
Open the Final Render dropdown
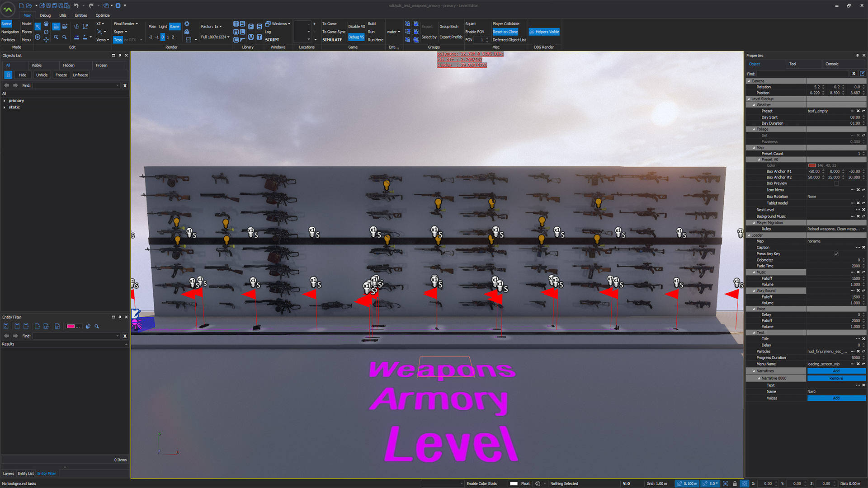click(x=126, y=24)
